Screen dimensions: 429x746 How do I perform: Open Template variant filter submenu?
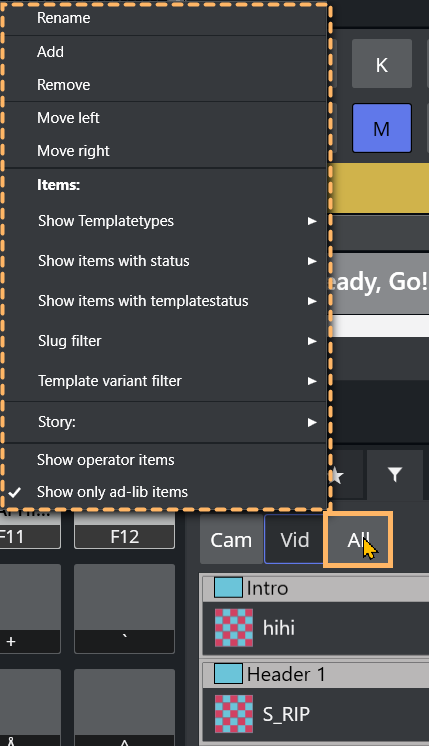tap(166, 381)
